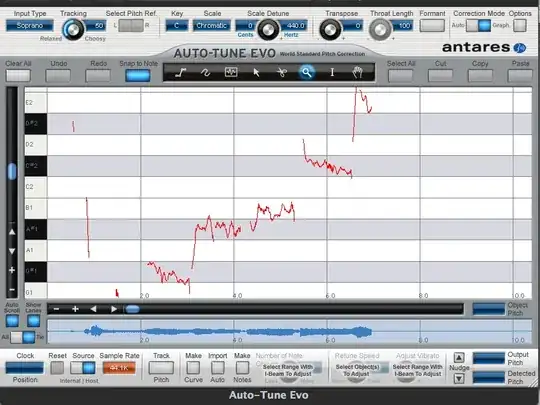This screenshot has width=540, height=405.
Task: Click the blue waveform overview
Action: pos(289,332)
